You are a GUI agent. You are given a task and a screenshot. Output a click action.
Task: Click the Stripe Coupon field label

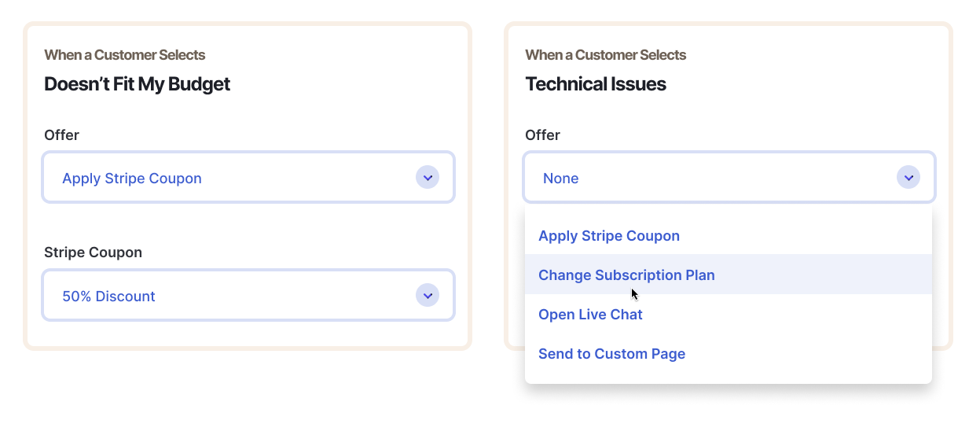(93, 253)
